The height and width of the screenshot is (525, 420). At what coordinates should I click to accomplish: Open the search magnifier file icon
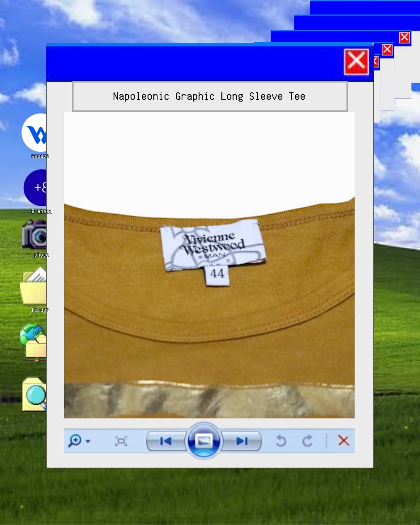tap(34, 394)
